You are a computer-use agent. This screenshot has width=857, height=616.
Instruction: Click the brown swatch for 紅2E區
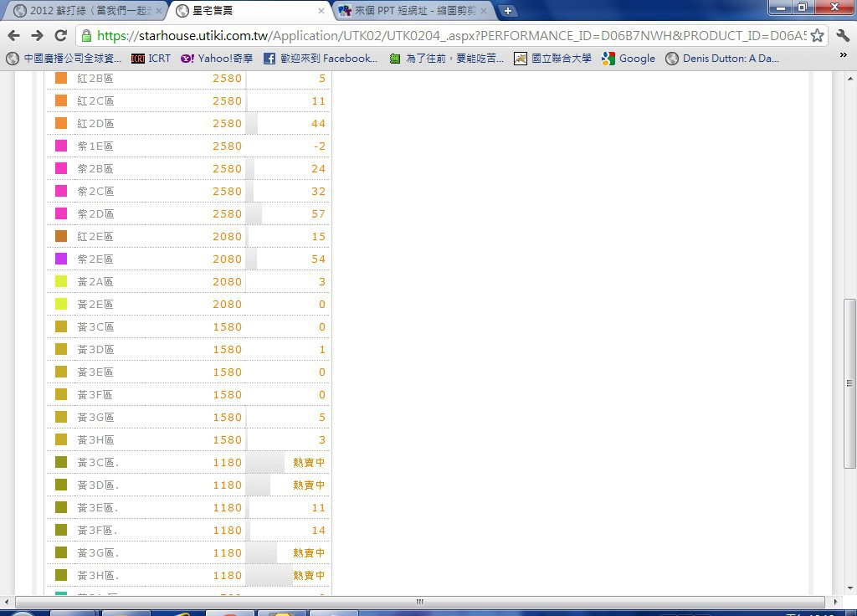tap(61, 236)
